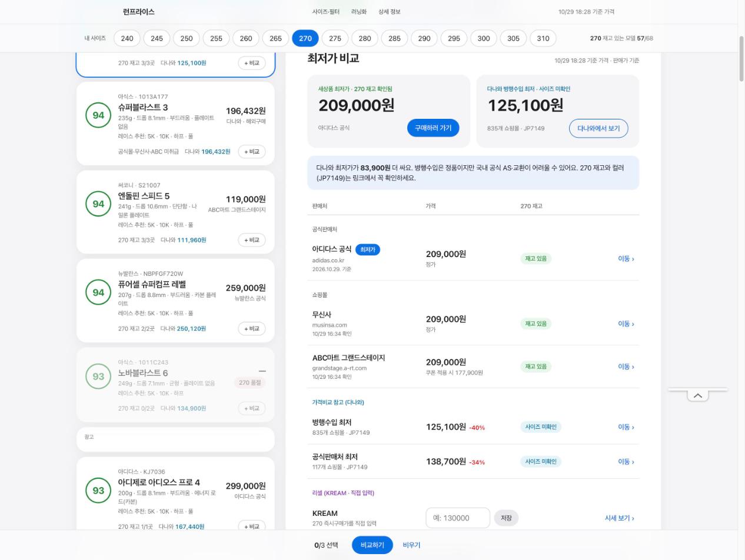Click the 비교하기 button

[x=372, y=545]
